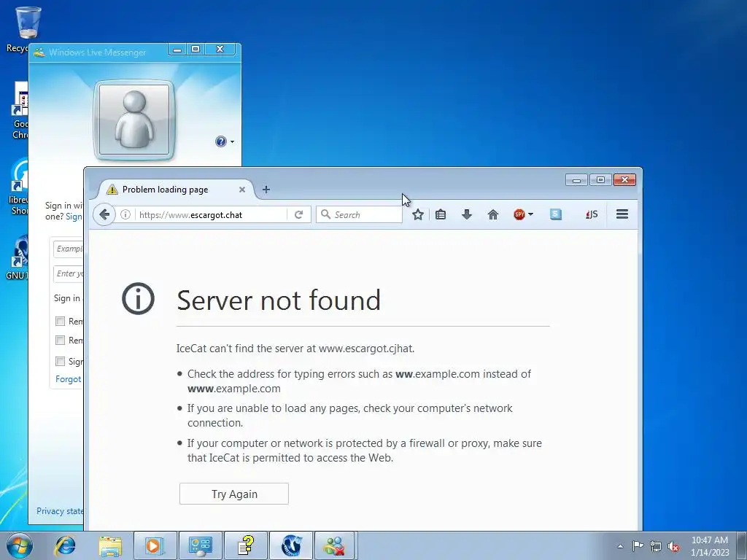The height and width of the screenshot is (560, 747).
Task: Click the muted volume tray icon
Action: point(673,546)
